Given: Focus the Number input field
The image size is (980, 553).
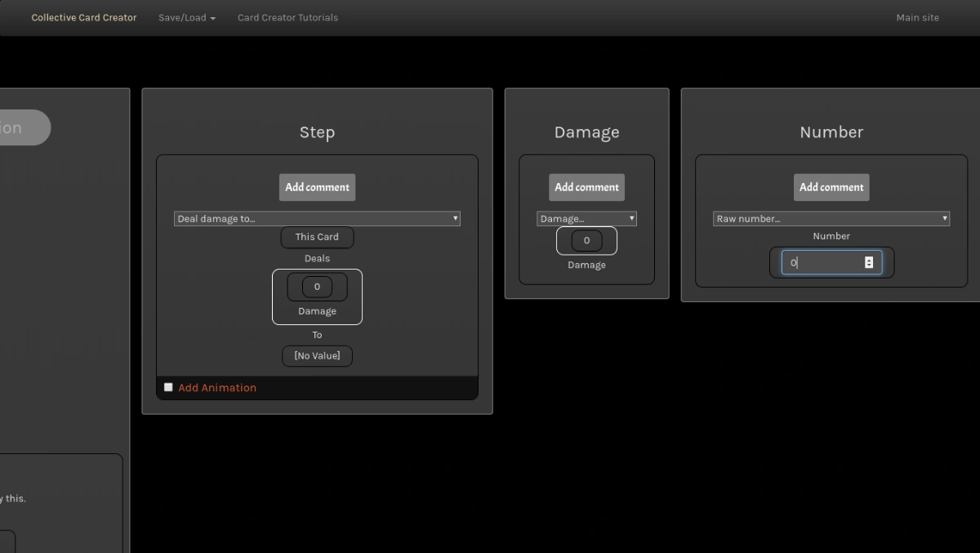Looking at the screenshot, I should click(831, 262).
